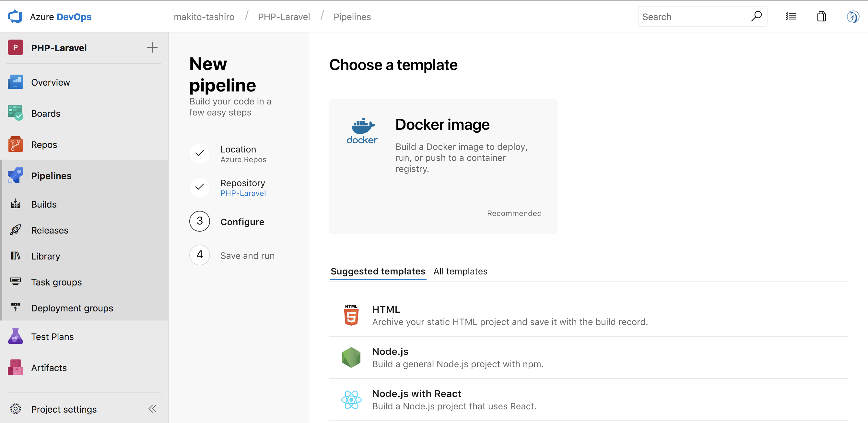The height and width of the screenshot is (423, 868).
Task: Click the Docker whale logo
Action: coord(362,131)
